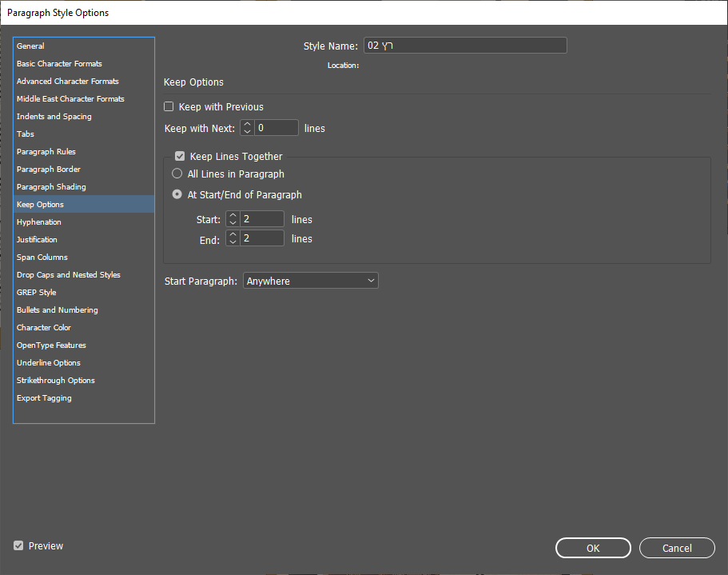Open Middle East Character Formats category
This screenshot has width=728, height=575.
tap(84, 99)
